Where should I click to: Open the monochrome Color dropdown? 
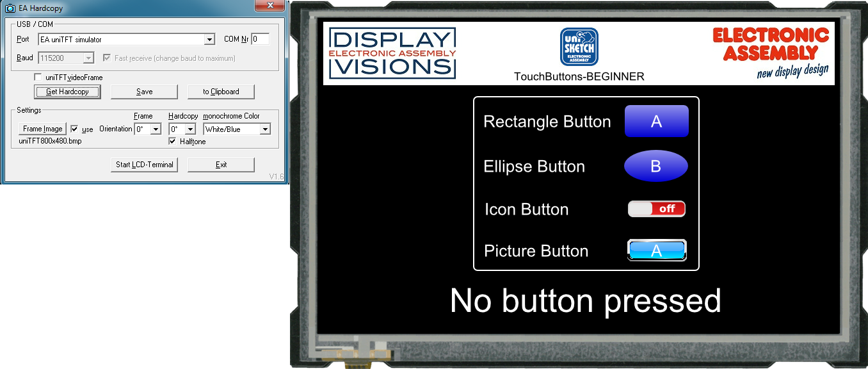point(264,129)
